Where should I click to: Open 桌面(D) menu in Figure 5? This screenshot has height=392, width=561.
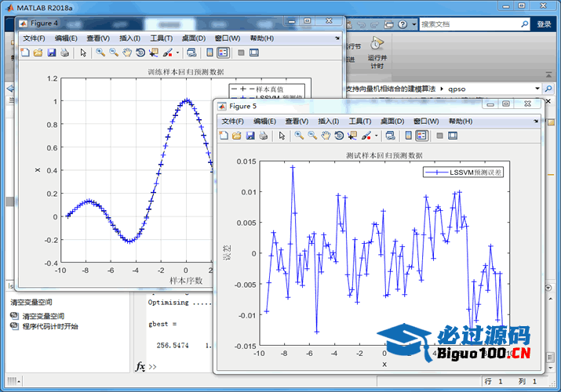coord(392,122)
